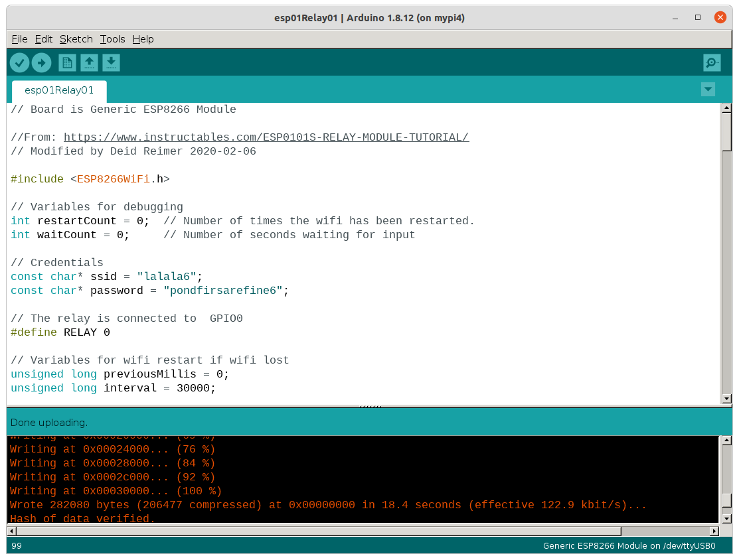
Task: Click the editor/console splitter handle
Action: click(x=370, y=406)
